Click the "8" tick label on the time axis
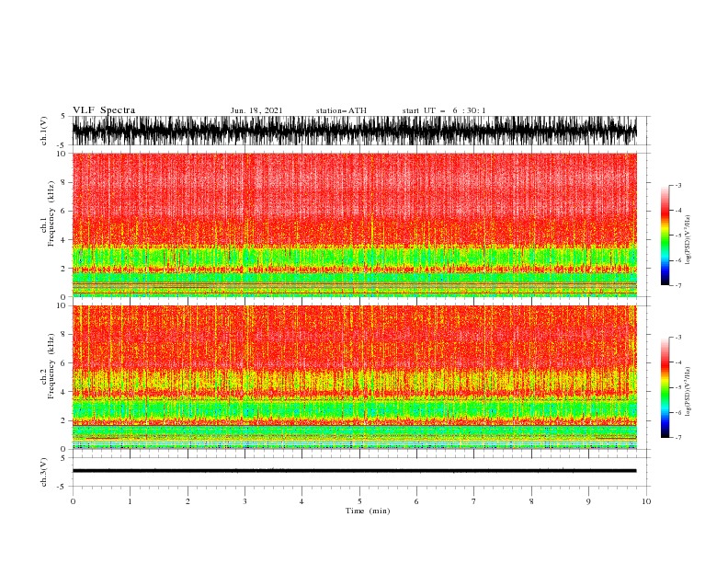This screenshot has height=563, width=728. pyautogui.click(x=531, y=501)
